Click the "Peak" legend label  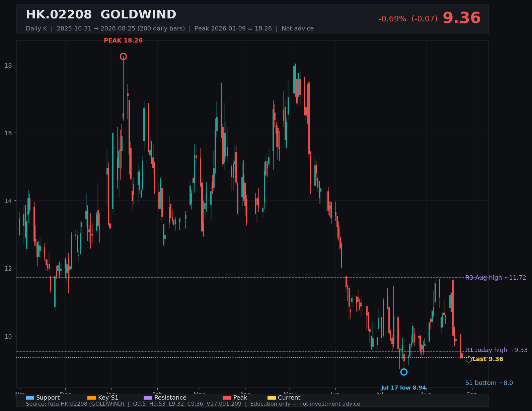point(240,398)
